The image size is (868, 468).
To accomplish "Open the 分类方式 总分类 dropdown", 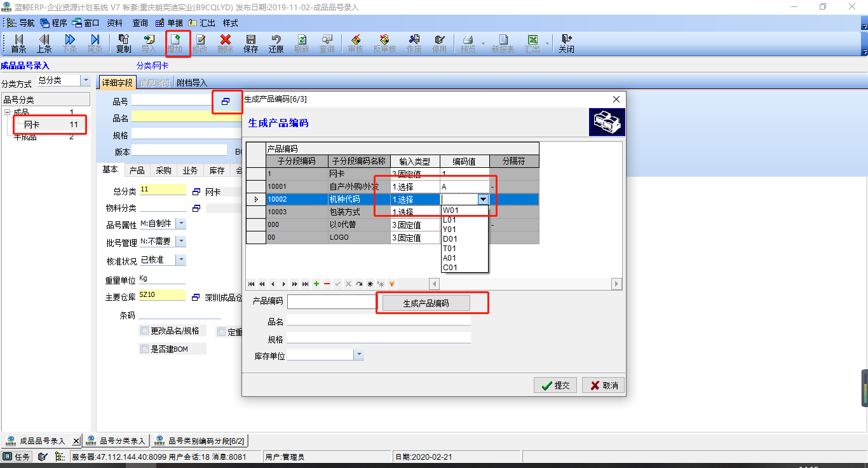I will click(x=86, y=80).
